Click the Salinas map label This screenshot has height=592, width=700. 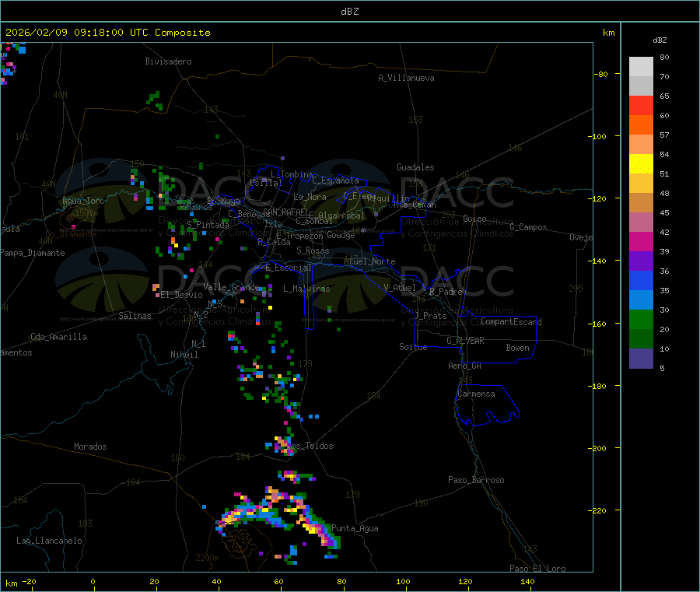[x=135, y=316]
